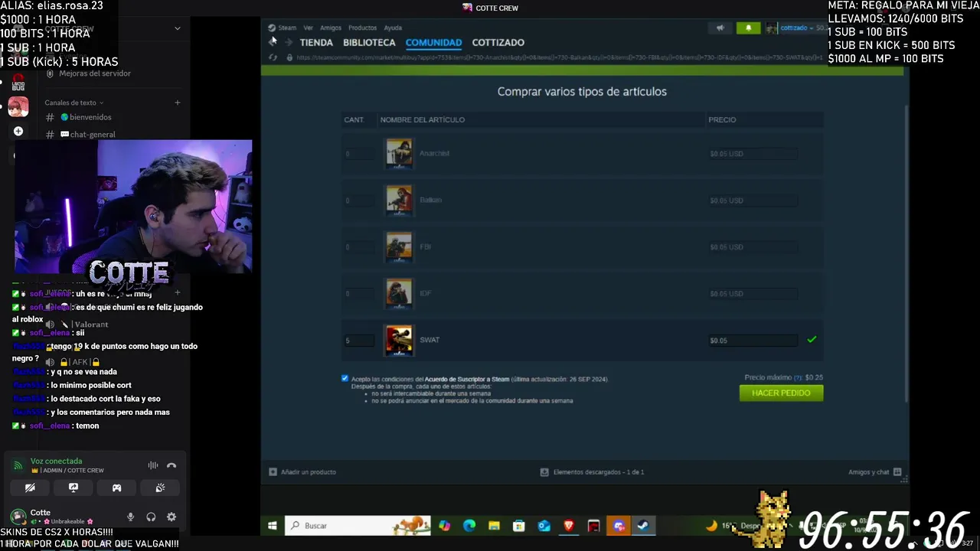The width and height of the screenshot is (980, 551).
Task: Add channel next to Canales de texto
Action: coord(177,103)
